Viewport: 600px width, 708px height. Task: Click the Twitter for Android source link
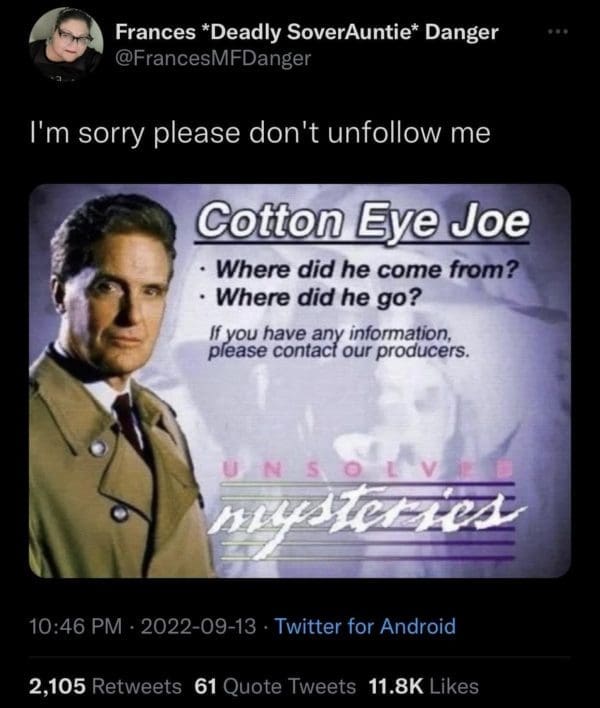tap(365, 626)
